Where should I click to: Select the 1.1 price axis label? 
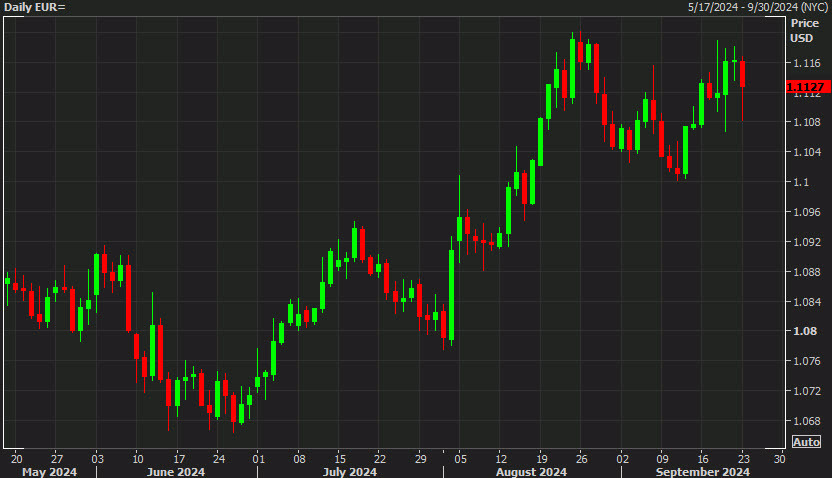801,182
